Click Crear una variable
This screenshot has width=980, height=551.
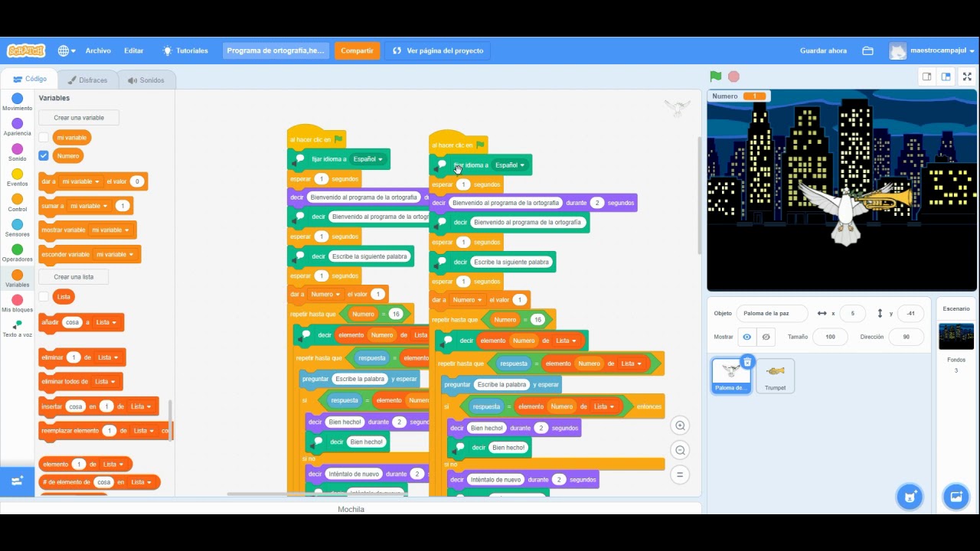coord(79,118)
